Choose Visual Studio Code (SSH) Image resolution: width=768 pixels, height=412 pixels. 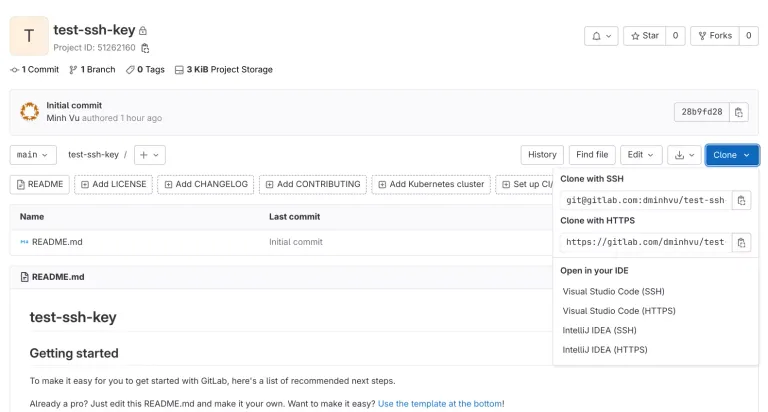coord(613,291)
